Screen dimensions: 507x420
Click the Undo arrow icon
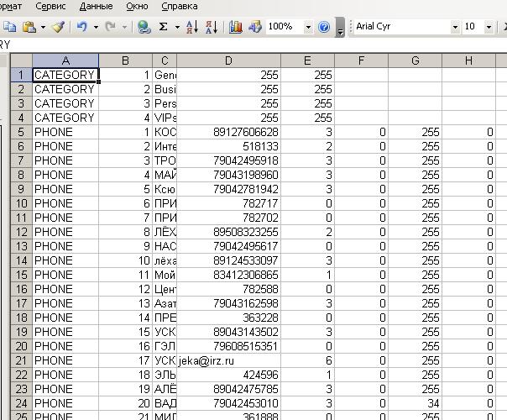(81, 27)
